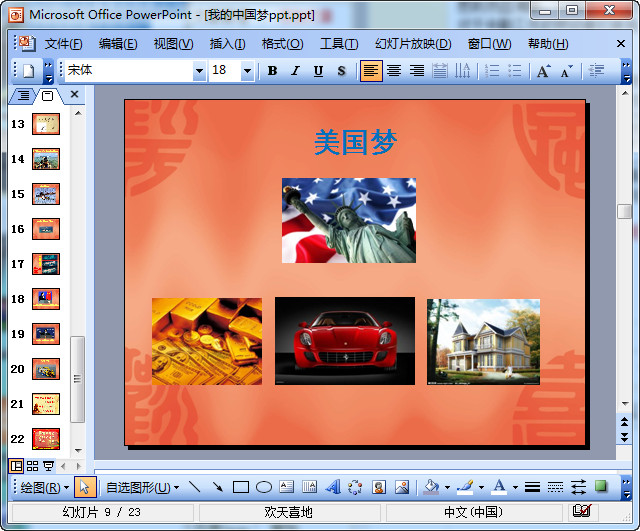The image size is (640, 531).
Task: Toggle Underline formatting
Action: tap(318, 71)
